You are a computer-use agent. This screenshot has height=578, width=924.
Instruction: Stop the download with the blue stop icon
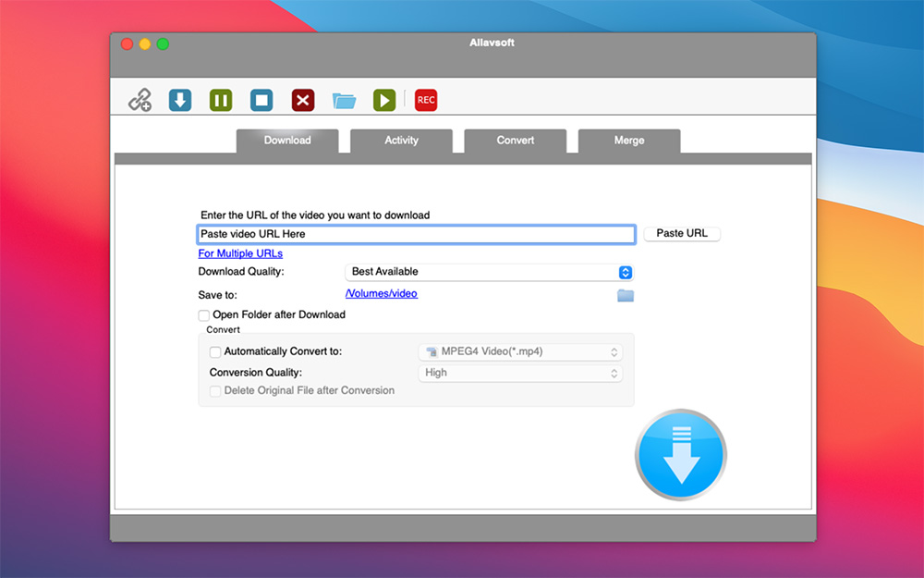point(261,100)
